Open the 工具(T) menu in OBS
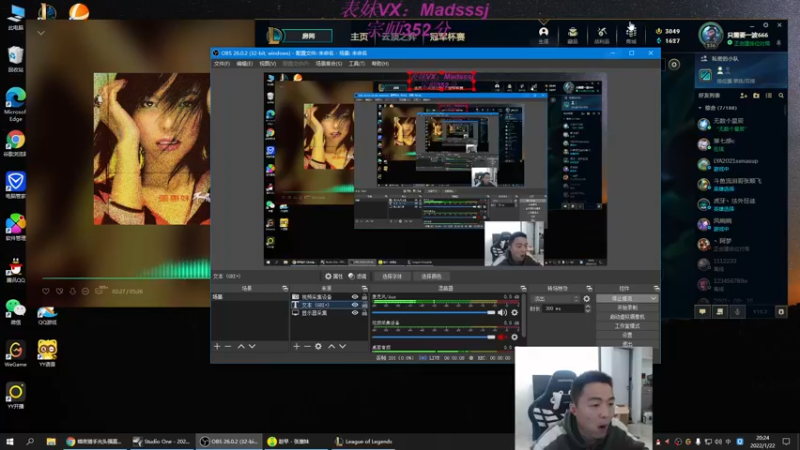800x450 pixels. [x=357, y=64]
